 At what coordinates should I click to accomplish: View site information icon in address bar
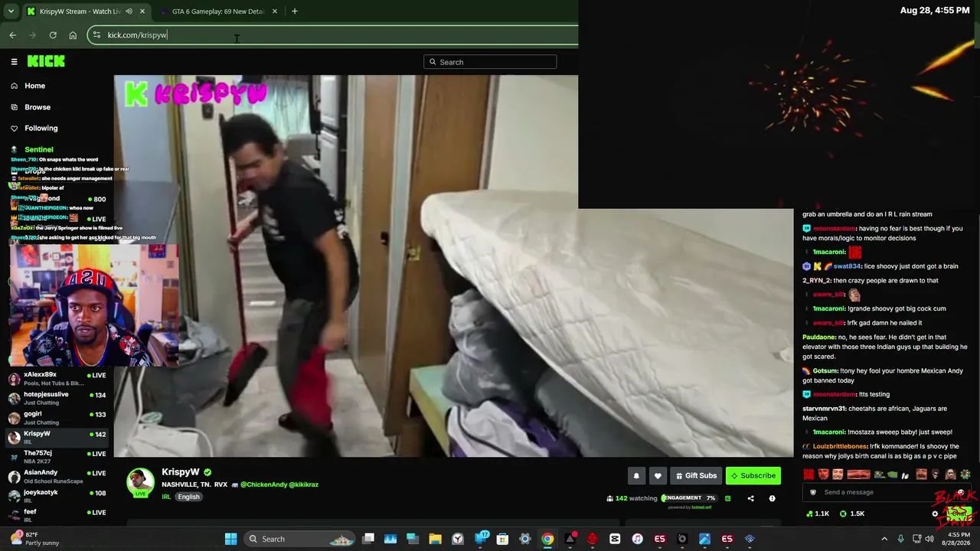[96, 35]
